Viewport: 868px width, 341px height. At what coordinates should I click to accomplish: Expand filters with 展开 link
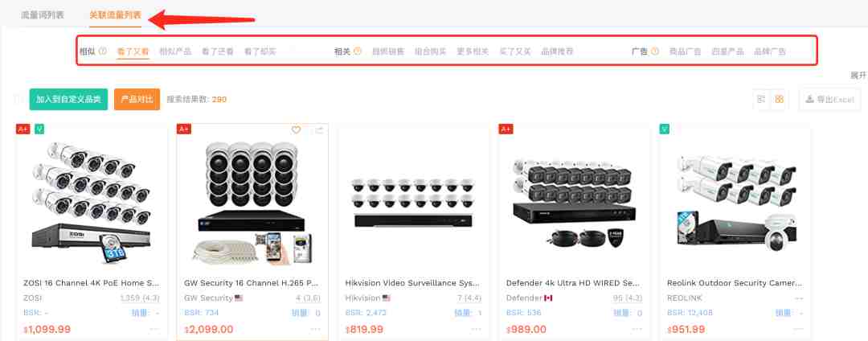(858, 76)
